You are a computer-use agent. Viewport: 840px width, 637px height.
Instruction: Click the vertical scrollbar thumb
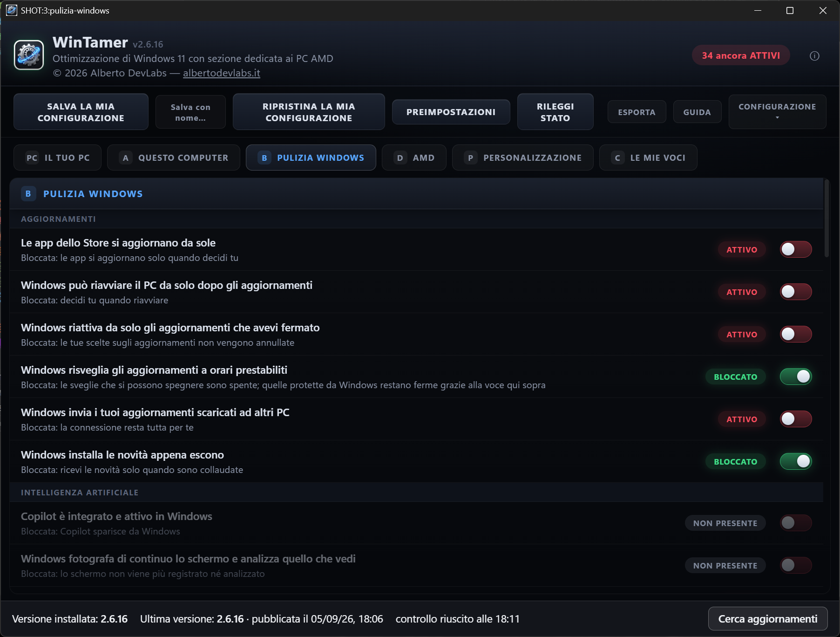tap(827, 218)
